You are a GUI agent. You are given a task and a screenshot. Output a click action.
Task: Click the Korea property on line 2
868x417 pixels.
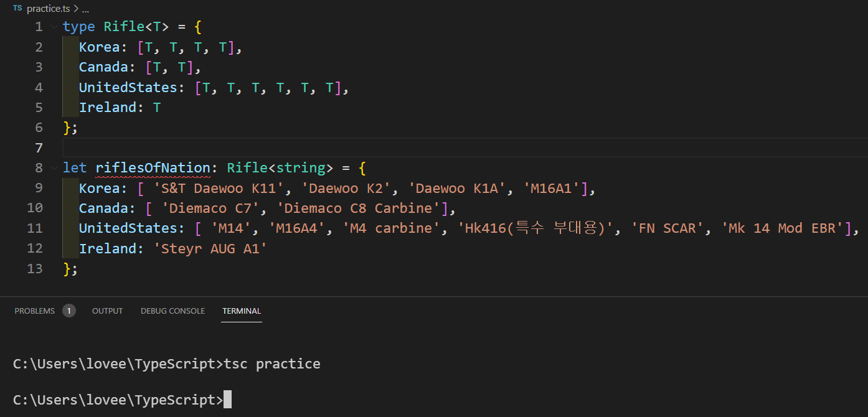click(99, 47)
